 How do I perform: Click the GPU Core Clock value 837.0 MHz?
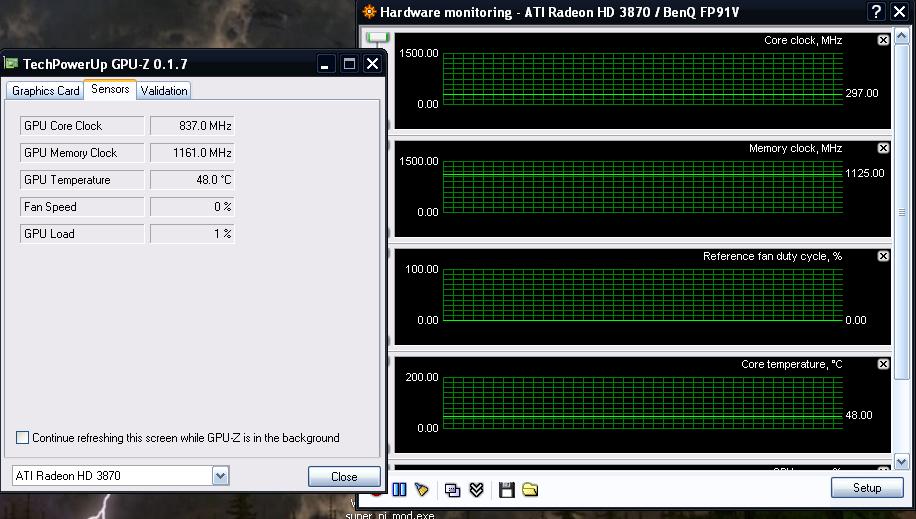click(x=192, y=126)
